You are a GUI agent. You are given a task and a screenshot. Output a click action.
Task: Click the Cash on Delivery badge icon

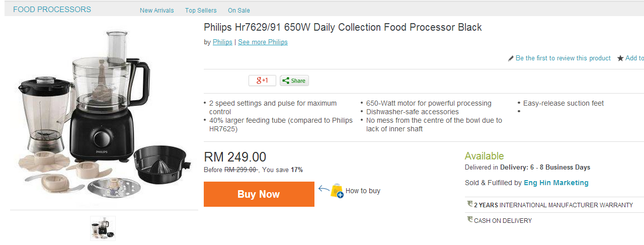click(x=470, y=220)
